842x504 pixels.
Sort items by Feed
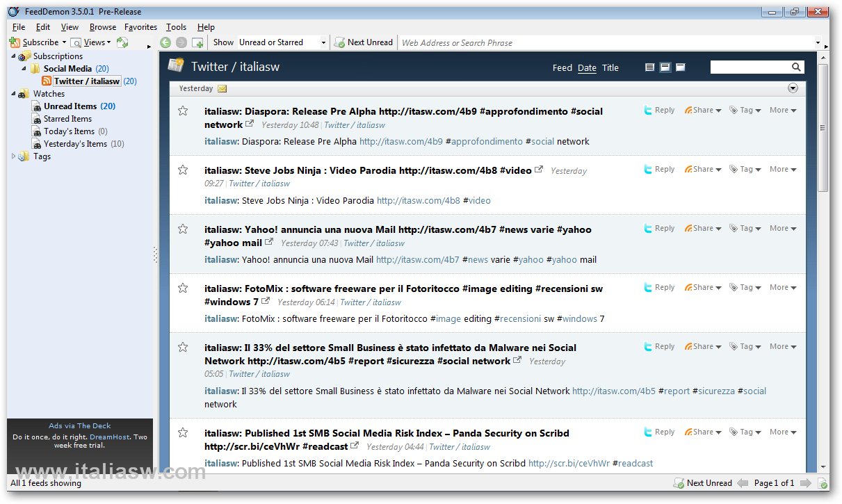click(562, 68)
